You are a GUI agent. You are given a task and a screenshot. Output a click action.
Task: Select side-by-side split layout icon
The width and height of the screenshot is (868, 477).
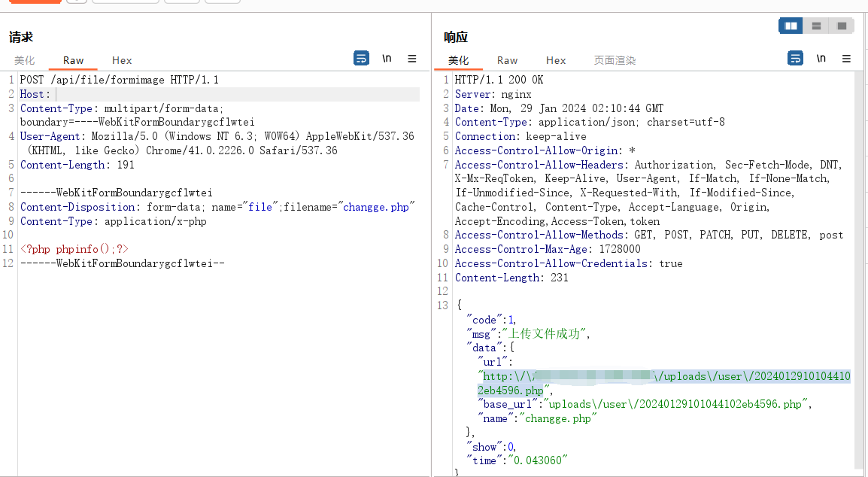click(x=791, y=26)
